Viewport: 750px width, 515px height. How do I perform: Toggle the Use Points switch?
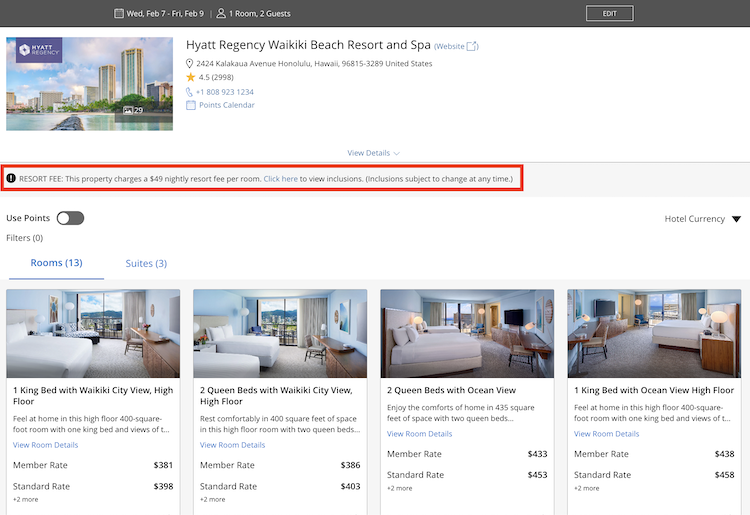(x=70, y=218)
